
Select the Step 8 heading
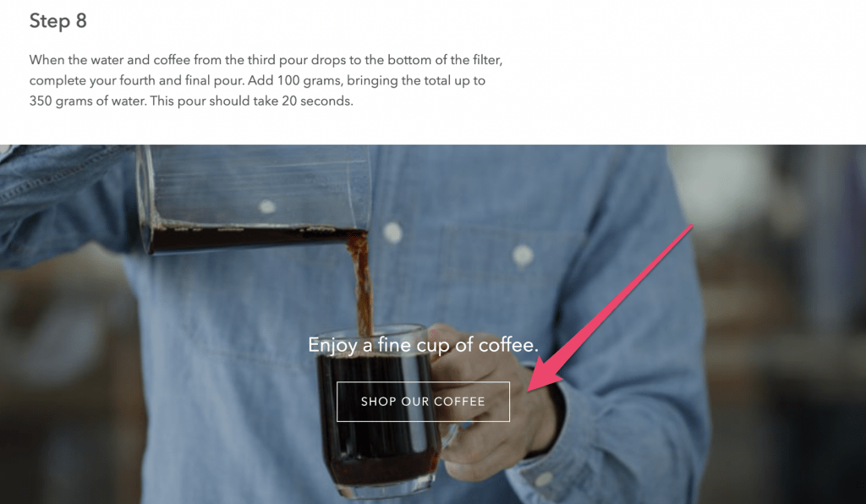[58, 21]
